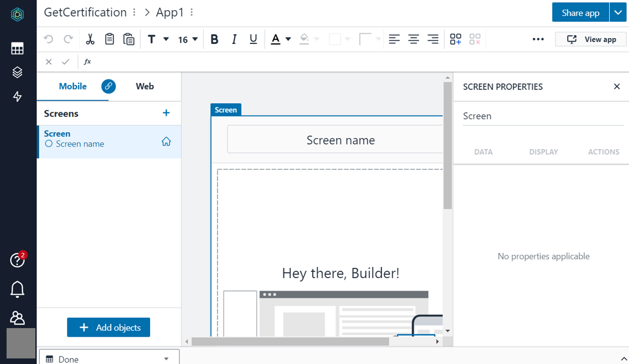Screen dimensions: 629x364
Task: Open the notifications bell icon
Action: [17, 289]
